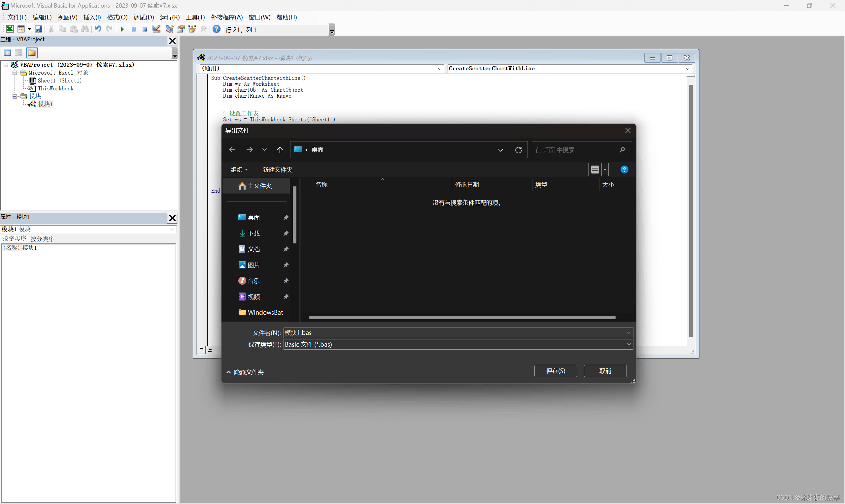Screen dimensions: 845x504
Task: Click the file list horizontal scrollbar
Action: tap(462, 317)
